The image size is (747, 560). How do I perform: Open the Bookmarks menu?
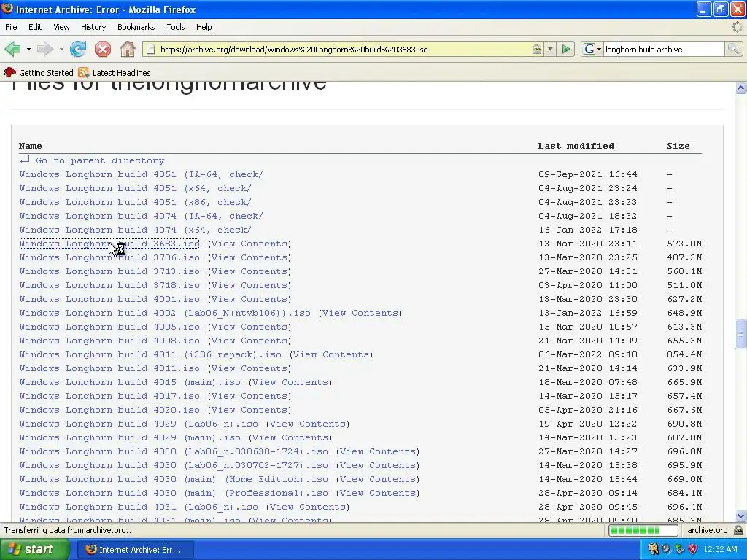(x=136, y=27)
